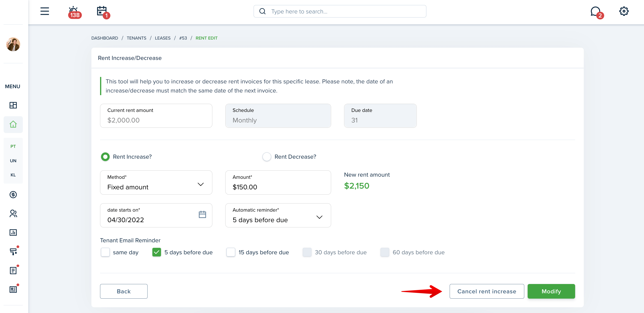Open the bar chart reports icon
The image size is (644, 313).
pos(13,232)
